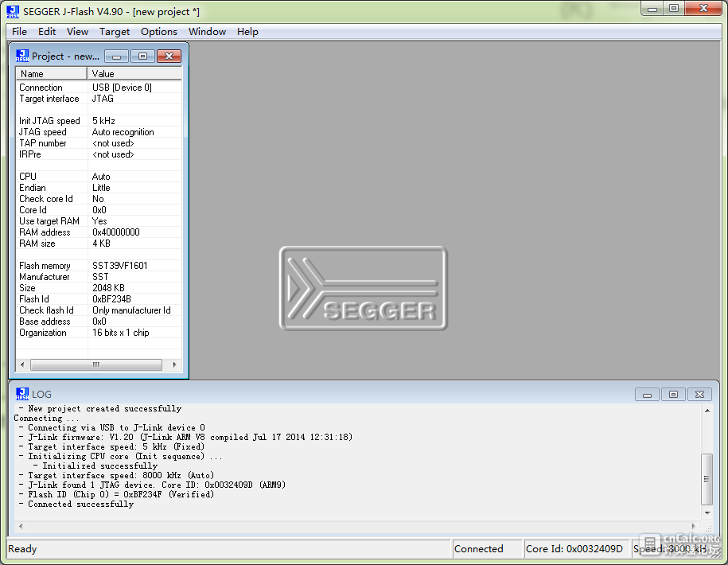The height and width of the screenshot is (565, 728).
Task: Minimize the Project sub-window
Action: click(116, 56)
